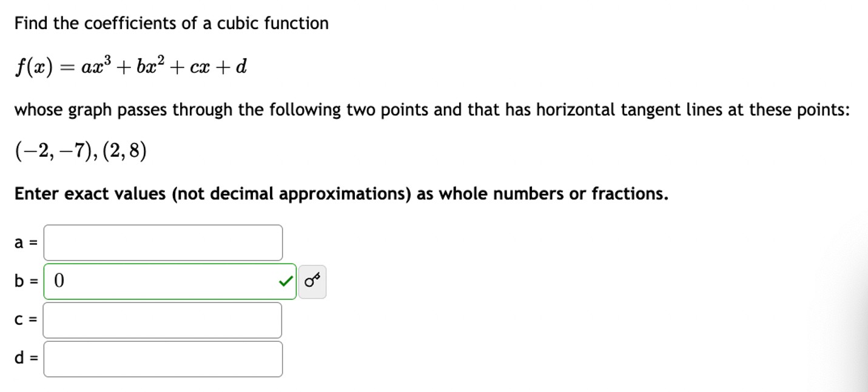The image size is (868, 392).
Task: Click the label d = next to its box
Action: coord(24,359)
